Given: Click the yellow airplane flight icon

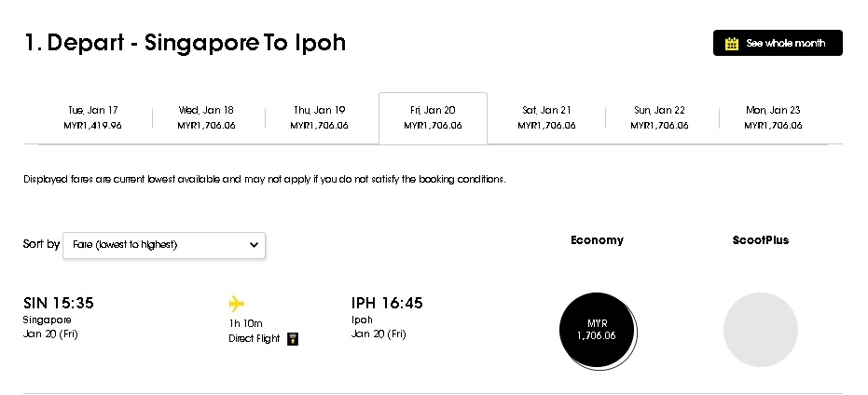Looking at the screenshot, I should click(x=237, y=303).
